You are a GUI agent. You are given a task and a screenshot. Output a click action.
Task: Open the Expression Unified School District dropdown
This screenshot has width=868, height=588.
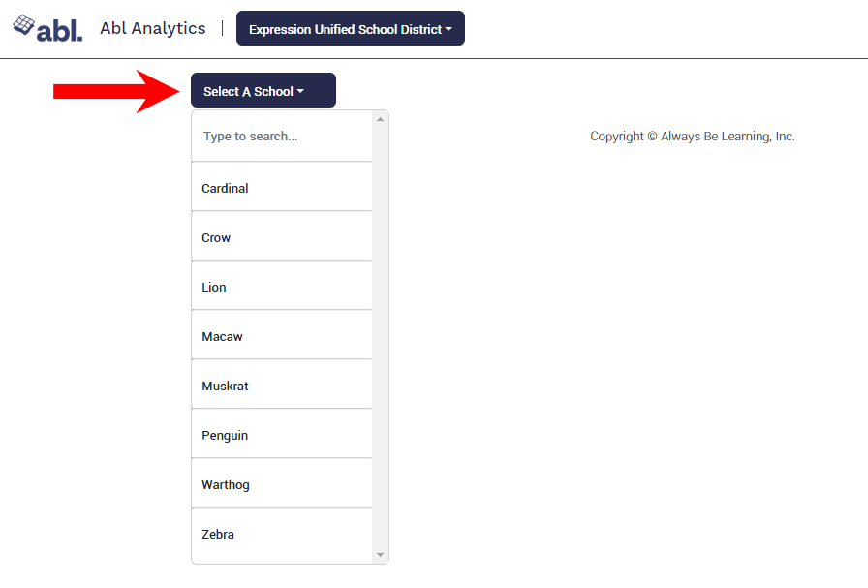345,29
